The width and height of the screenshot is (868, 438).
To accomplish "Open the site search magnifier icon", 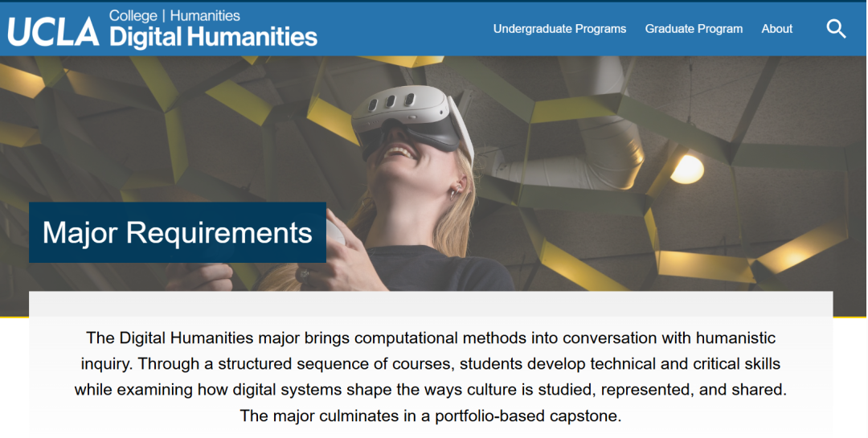I will tap(836, 29).
